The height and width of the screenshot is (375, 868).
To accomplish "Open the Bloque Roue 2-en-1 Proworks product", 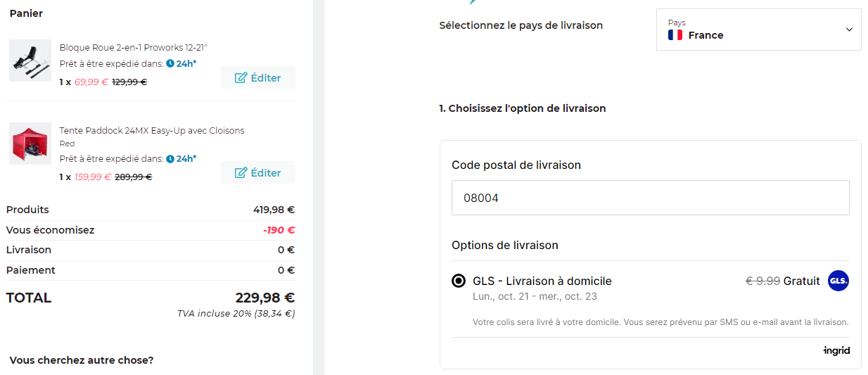I will [133, 47].
